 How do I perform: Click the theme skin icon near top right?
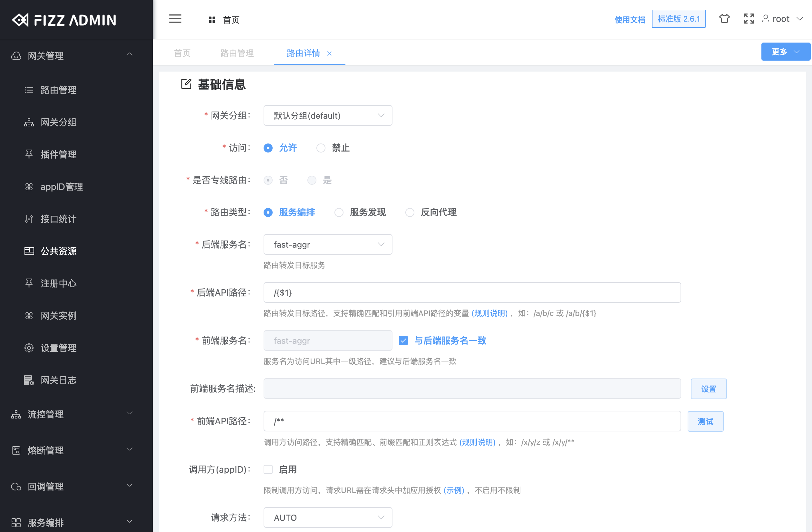(x=724, y=19)
